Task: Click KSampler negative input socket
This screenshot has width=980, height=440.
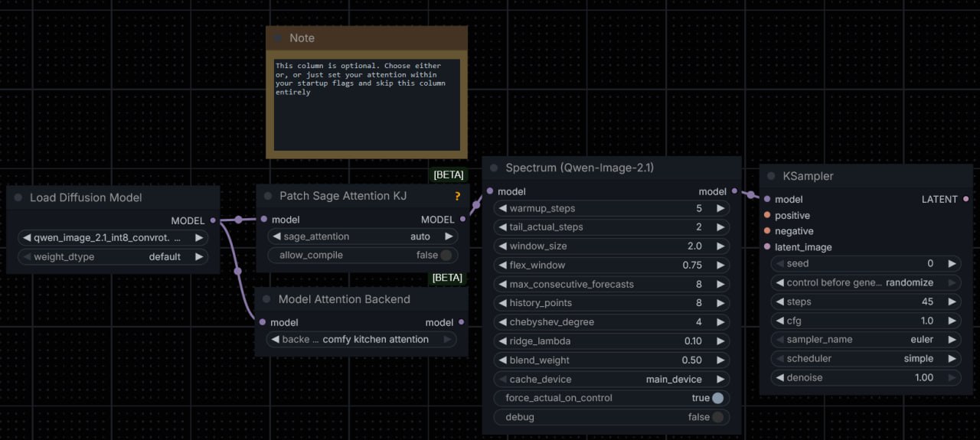Action: point(766,231)
